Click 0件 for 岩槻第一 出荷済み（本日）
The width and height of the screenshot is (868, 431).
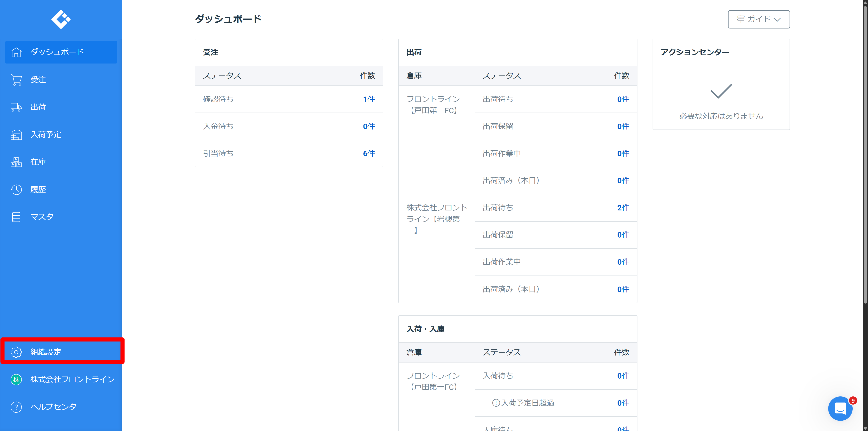[623, 289]
